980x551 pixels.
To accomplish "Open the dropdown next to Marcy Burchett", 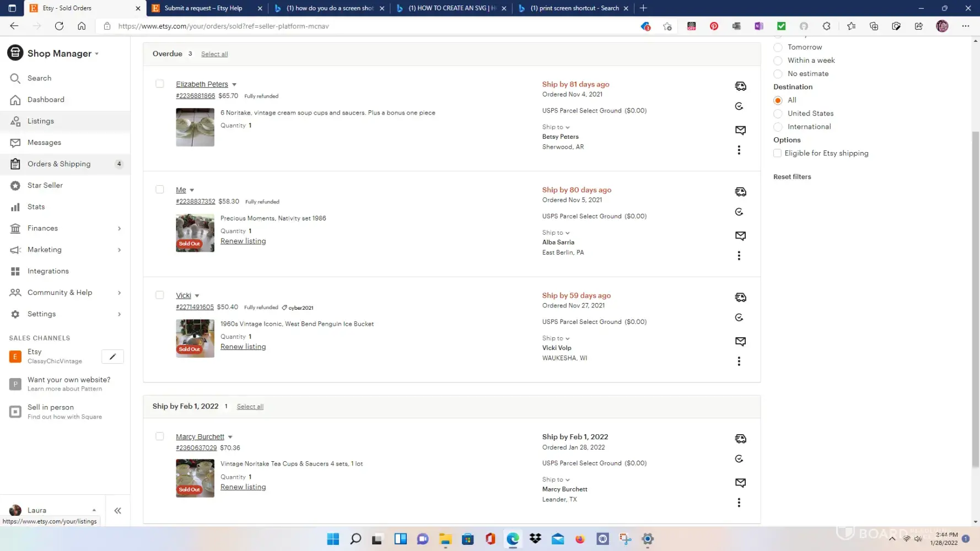I will coord(230,437).
